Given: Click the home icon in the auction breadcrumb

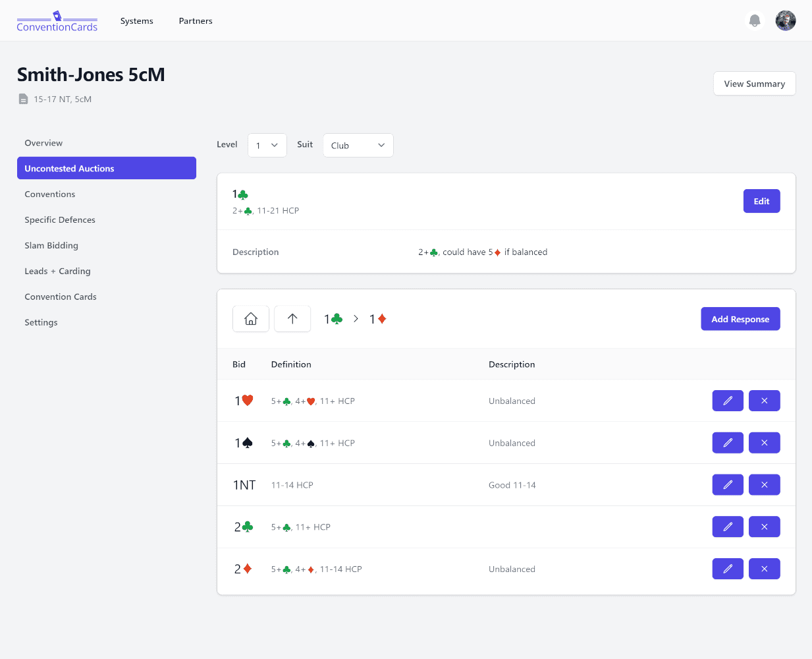Looking at the screenshot, I should point(250,319).
